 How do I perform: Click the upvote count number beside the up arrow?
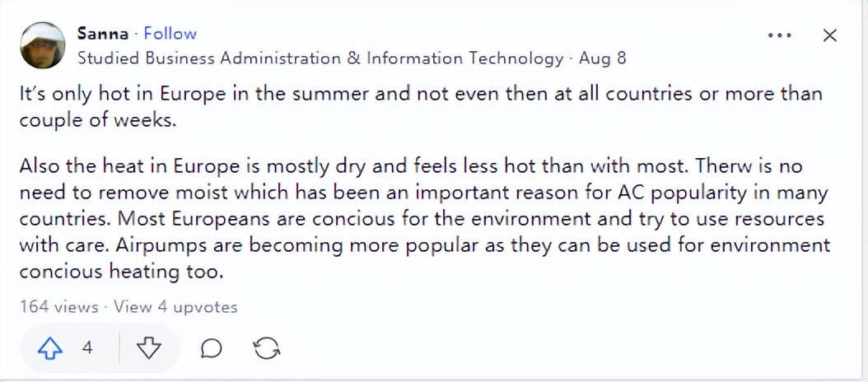click(x=87, y=348)
